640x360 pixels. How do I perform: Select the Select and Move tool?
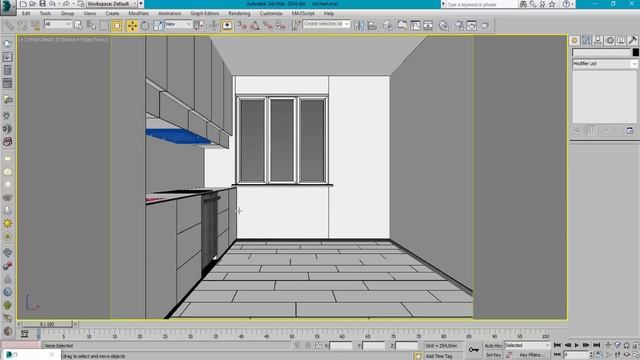[132, 26]
